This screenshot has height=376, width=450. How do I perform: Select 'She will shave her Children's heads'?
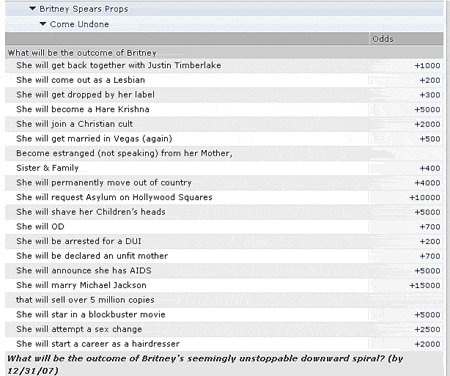(x=91, y=212)
